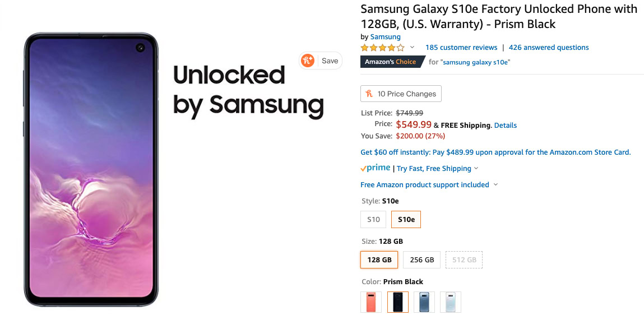Click the Honey Save icon
Screen dimensions: 644x315
coord(308,61)
